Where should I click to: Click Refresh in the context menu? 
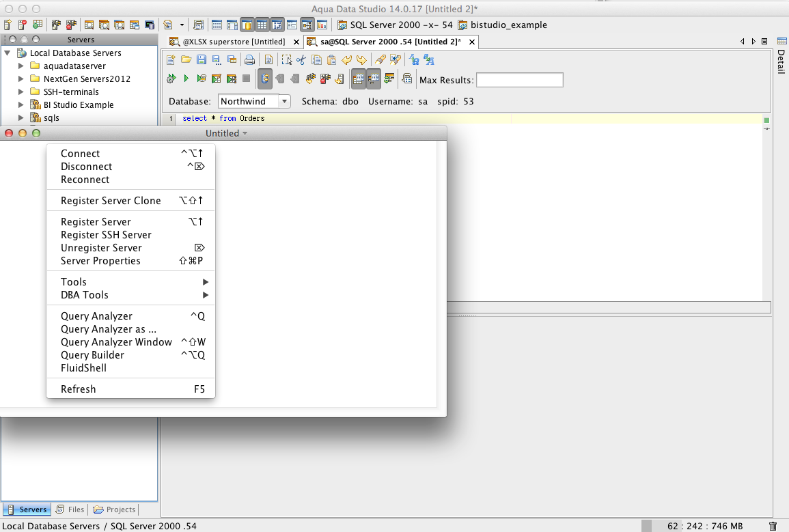131,389
